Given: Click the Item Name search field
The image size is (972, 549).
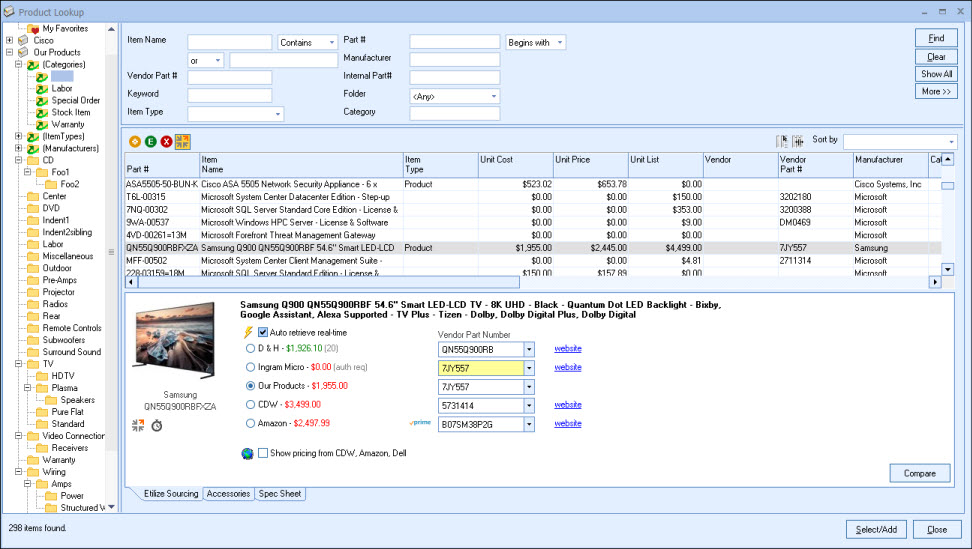Looking at the screenshot, I should click(230, 42).
